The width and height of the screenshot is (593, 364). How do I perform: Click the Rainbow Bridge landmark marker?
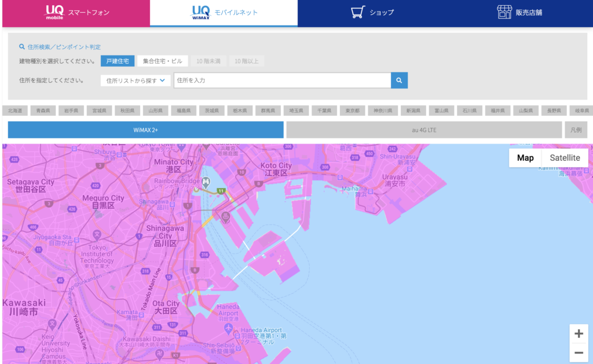point(206,182)
